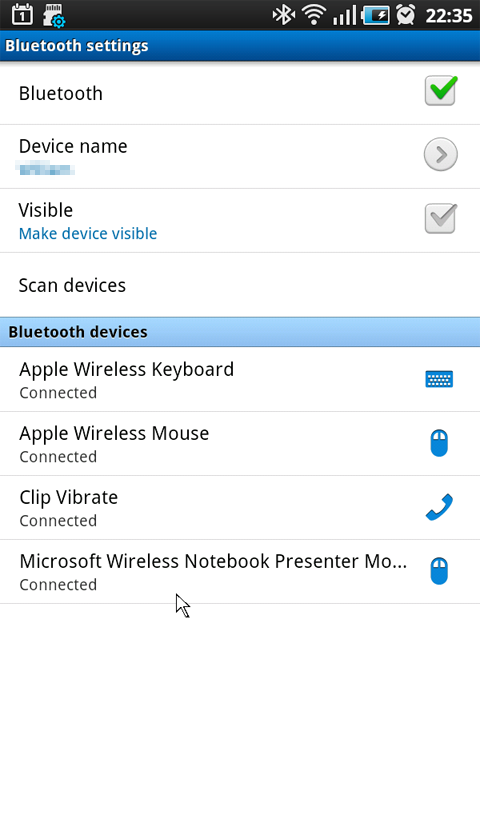Open Device name using arrow chevron
This screenshot has height=819, width=480.
coord(441,155)
